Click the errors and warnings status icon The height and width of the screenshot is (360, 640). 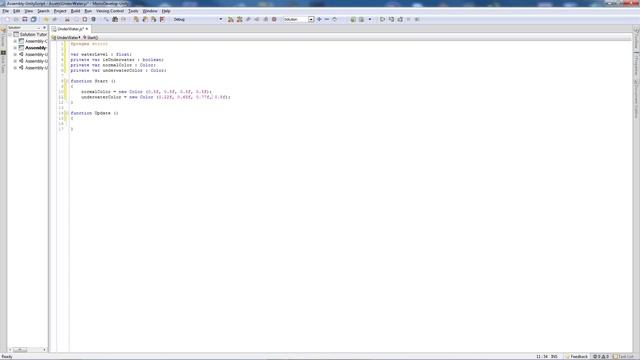(601, 357)
